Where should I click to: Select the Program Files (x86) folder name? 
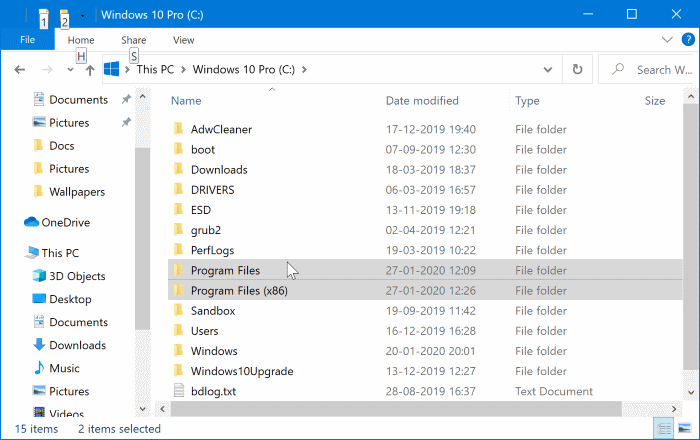pyautogui.click(x=239, y=291)
